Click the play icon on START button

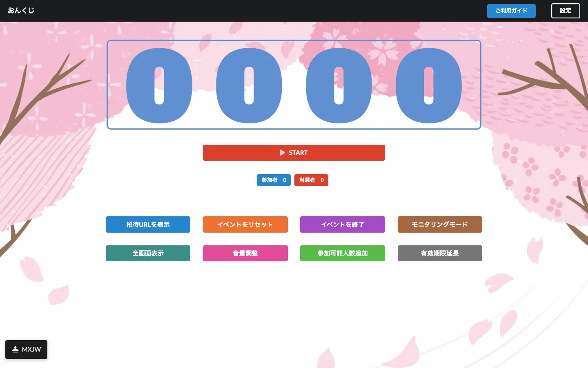282,153
